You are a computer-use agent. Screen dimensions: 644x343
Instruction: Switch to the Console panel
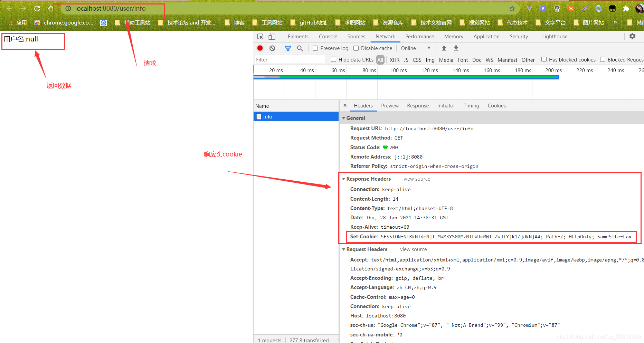click(328, 36)
